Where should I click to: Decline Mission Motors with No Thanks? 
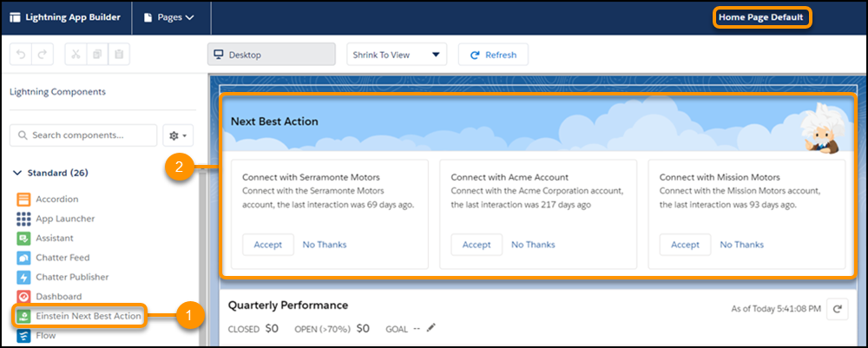pos(742,245)
